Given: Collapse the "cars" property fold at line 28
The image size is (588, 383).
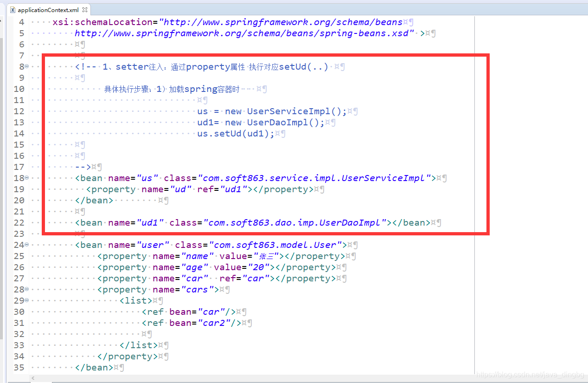Looking at the screenshot, I should 26,289.
